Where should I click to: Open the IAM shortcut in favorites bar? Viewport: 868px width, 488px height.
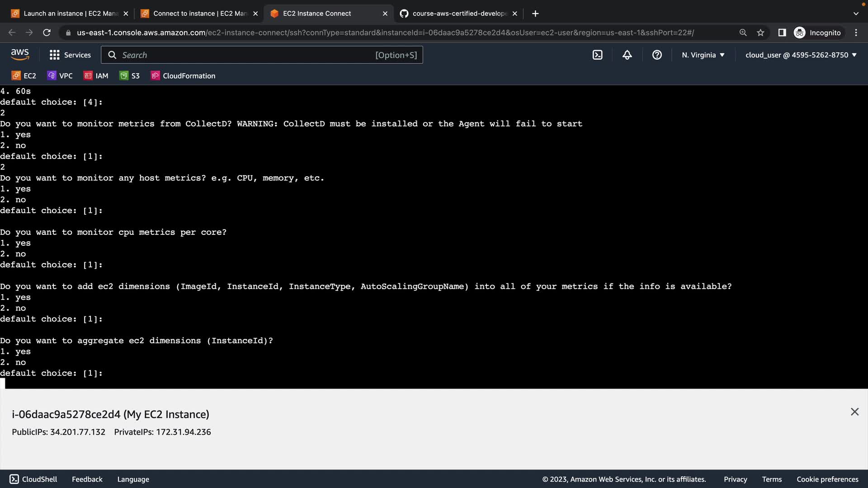pos(96,76)
